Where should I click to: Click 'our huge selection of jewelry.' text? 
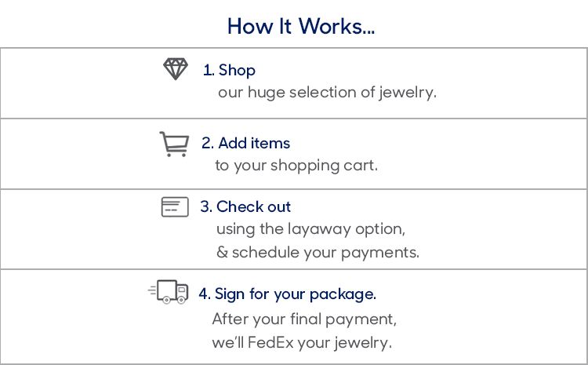pos(327,93)
